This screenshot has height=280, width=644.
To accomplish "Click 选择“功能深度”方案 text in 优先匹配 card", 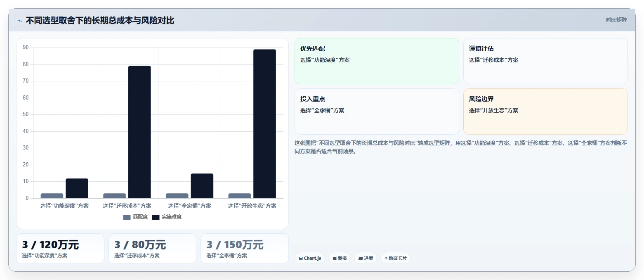I will pos(325,60).
